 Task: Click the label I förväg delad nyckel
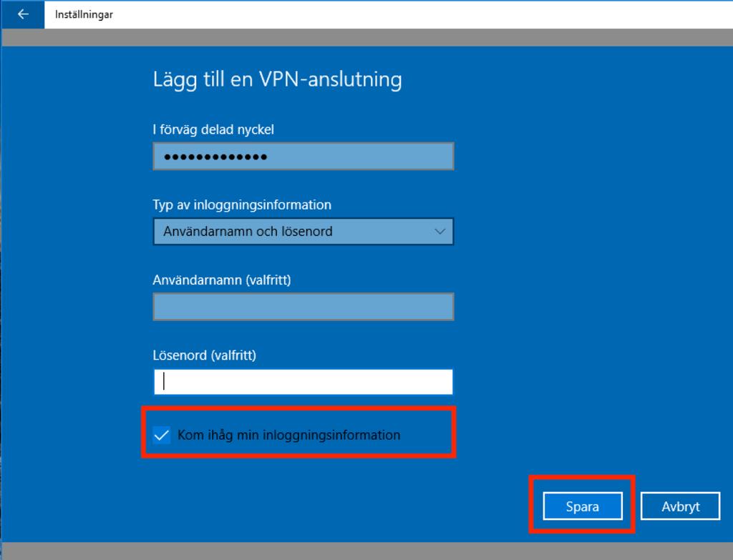click(x=213, y=129)
